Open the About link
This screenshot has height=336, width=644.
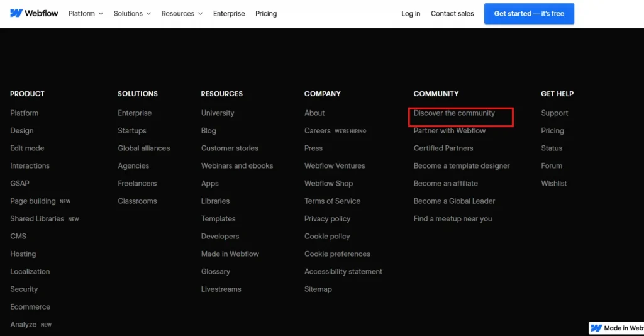point(314,113)
